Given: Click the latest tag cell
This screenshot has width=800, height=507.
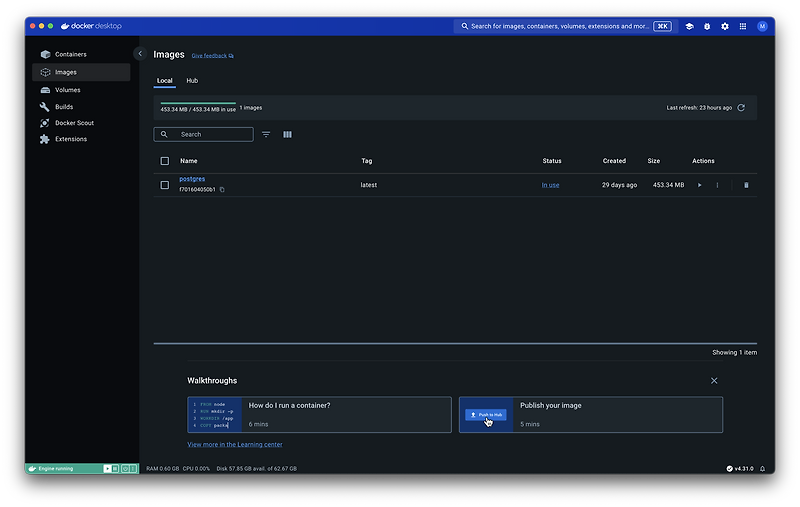Looking at the screenshot, I should coord(368,185).
